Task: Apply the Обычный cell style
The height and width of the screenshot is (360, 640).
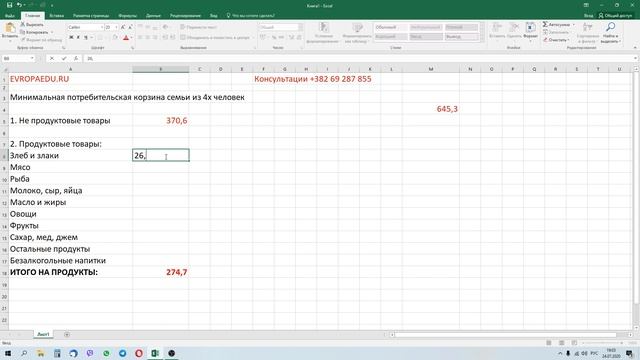Action: (391, 27)
